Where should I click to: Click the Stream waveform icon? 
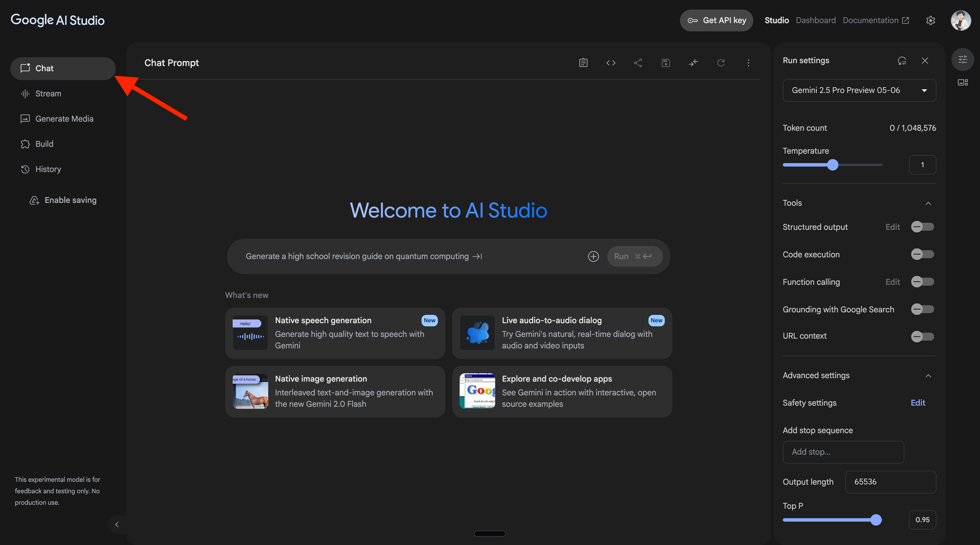point(25,94)
